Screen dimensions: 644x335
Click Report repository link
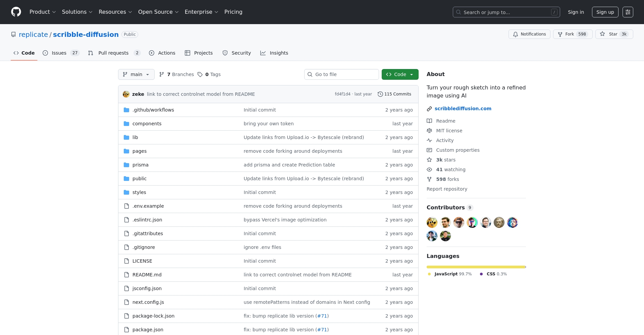pos(447,189)
